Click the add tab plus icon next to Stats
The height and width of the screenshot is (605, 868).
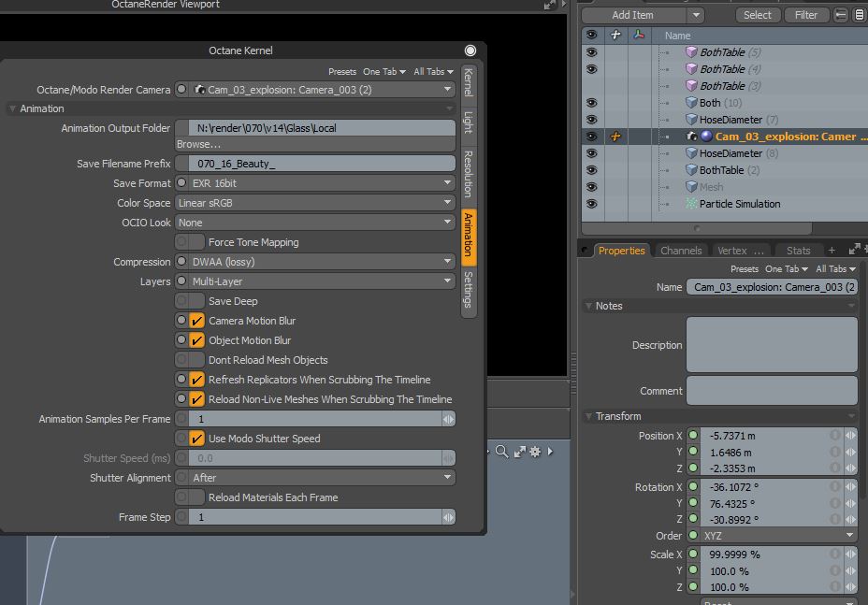(x=832, y=251)
